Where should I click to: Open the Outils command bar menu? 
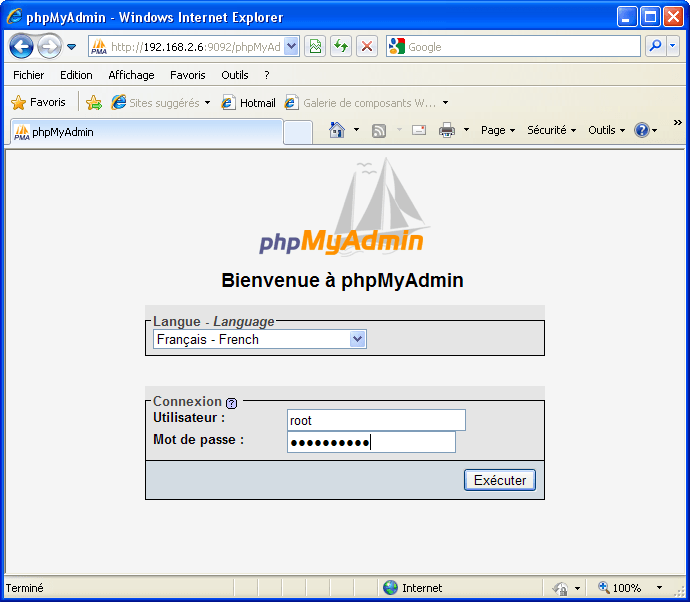click(606, 130)
